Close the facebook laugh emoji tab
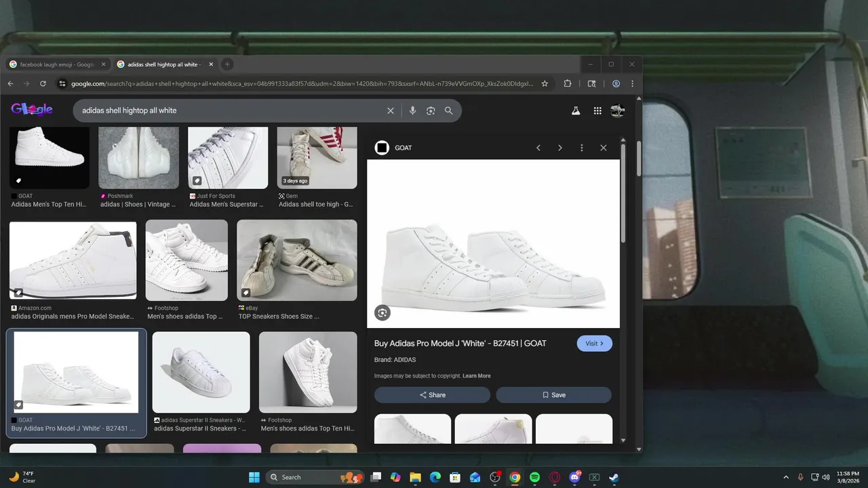This screenshot has width=868, height=488. (104, 64)
